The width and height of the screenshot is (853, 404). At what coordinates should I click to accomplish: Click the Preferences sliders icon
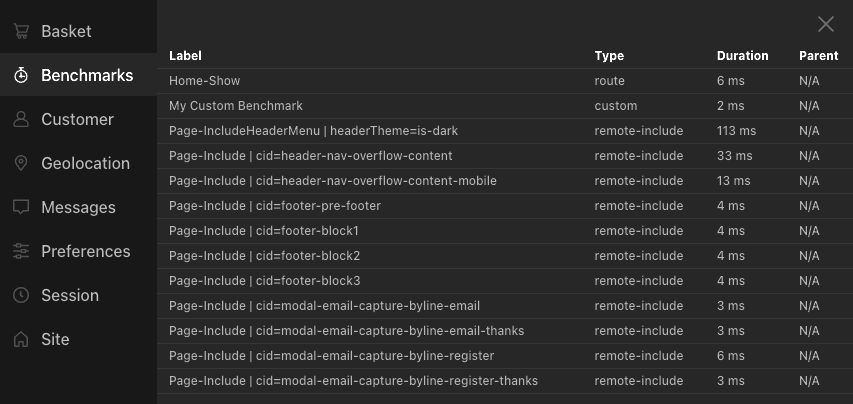click(x=20, y=251)
